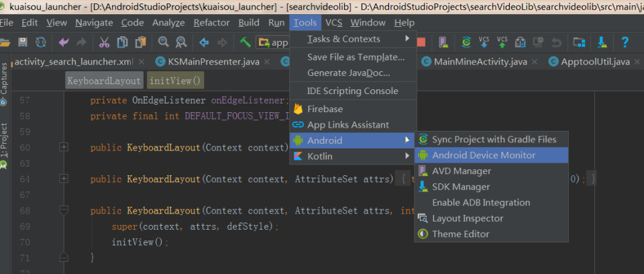The image size is (644, 274).
Task: Click KeyboardLayout breadcrumb
Action: [104, 81]
